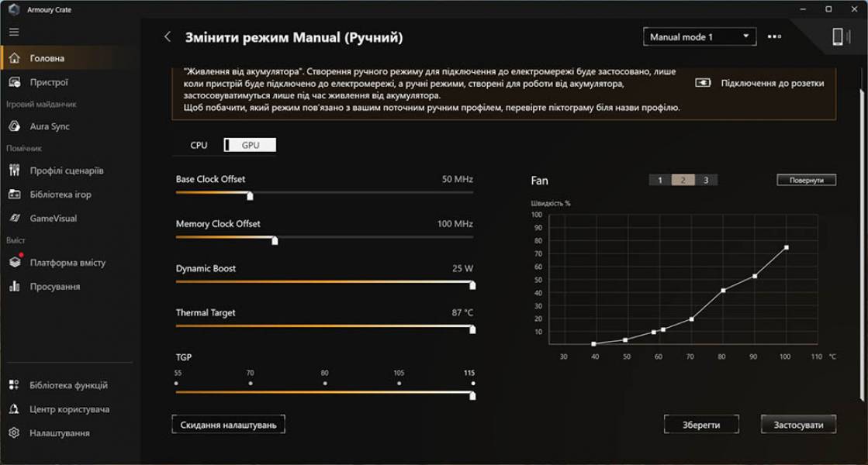868x465 pixels.
Task: Switch to the CPU tab
Action: pyautogui.click(x=199, y=145)
